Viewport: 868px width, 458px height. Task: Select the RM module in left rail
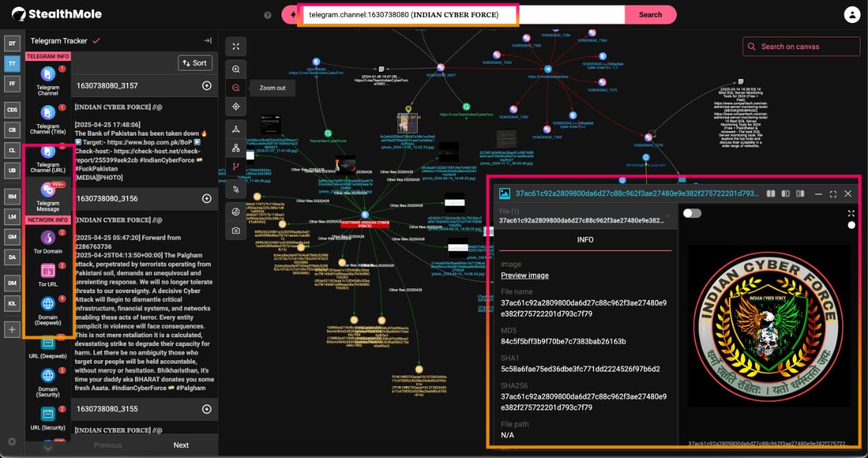(12, 196)
